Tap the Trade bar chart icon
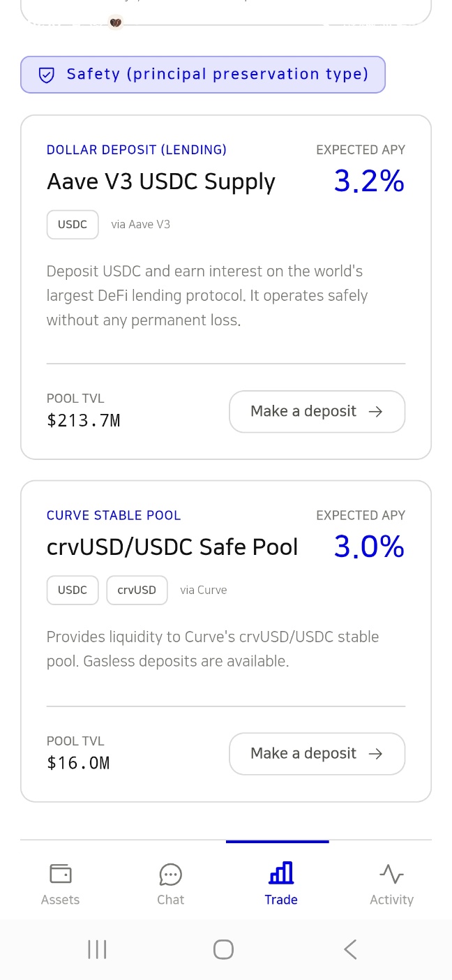This screenshot has width=452, height=980. 281,873
